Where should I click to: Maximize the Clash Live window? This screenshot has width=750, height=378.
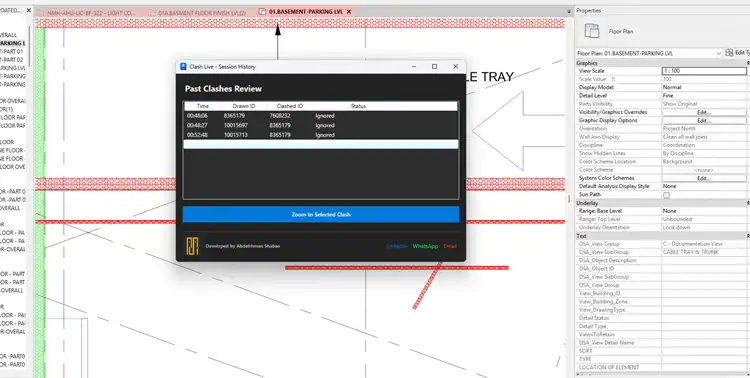[x=434, y=67]
